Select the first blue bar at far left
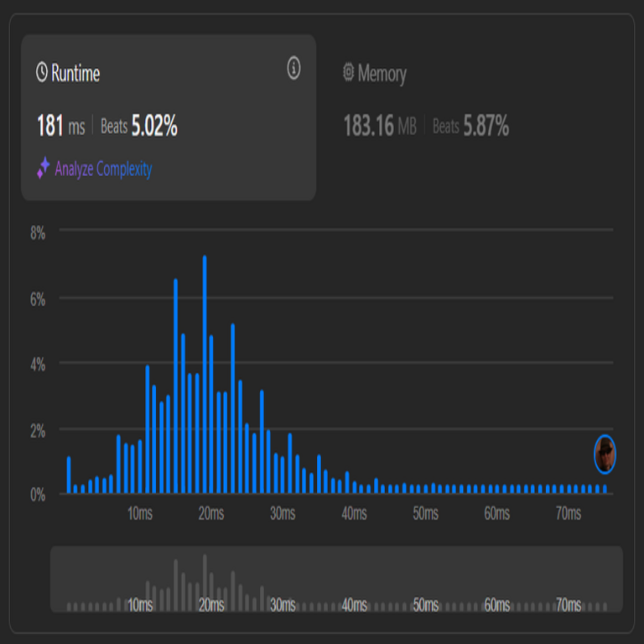 tap(69, 475)
